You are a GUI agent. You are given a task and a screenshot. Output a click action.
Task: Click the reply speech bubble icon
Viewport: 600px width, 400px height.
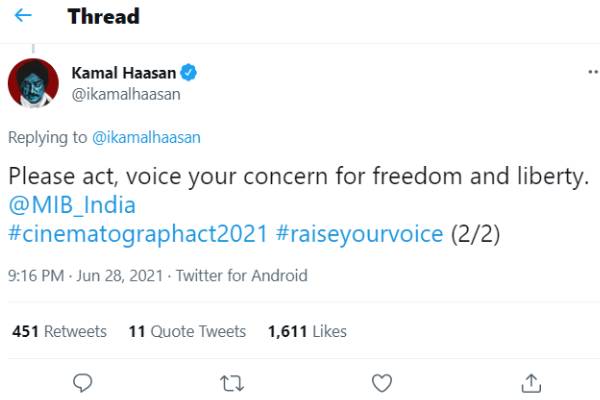pyautogui.click(x=82, y=382)
